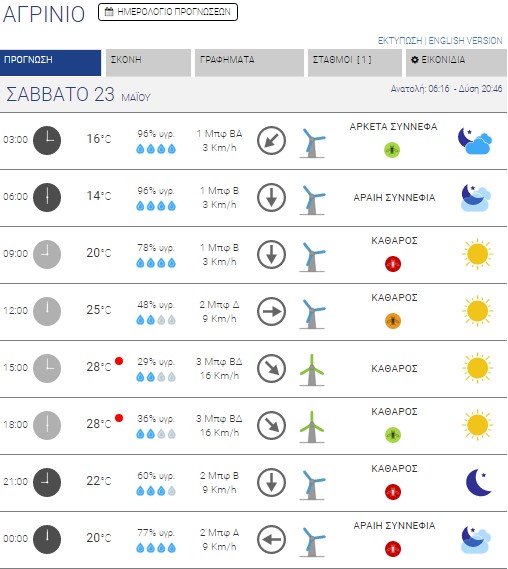Screen dimensions: 508x569
Task: Click the clock icon for 06:00
Action: click(47, 197)
